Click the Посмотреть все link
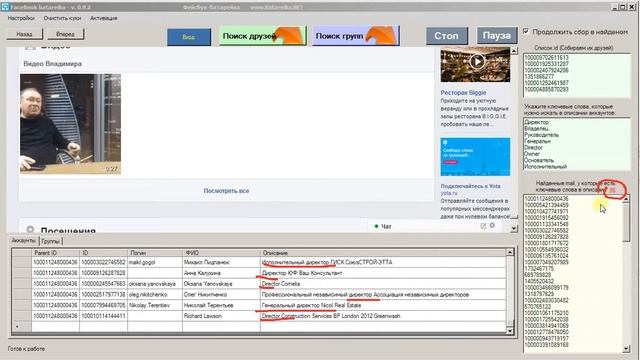640x360 pixels. pyautogui.click(x=226, y=191)
